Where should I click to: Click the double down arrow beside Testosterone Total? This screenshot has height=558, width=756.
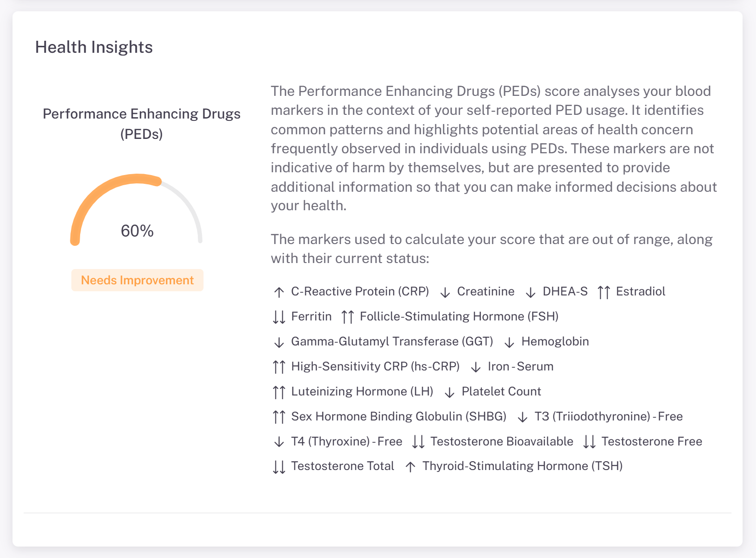pyautogui.click(x=279, y=467)
